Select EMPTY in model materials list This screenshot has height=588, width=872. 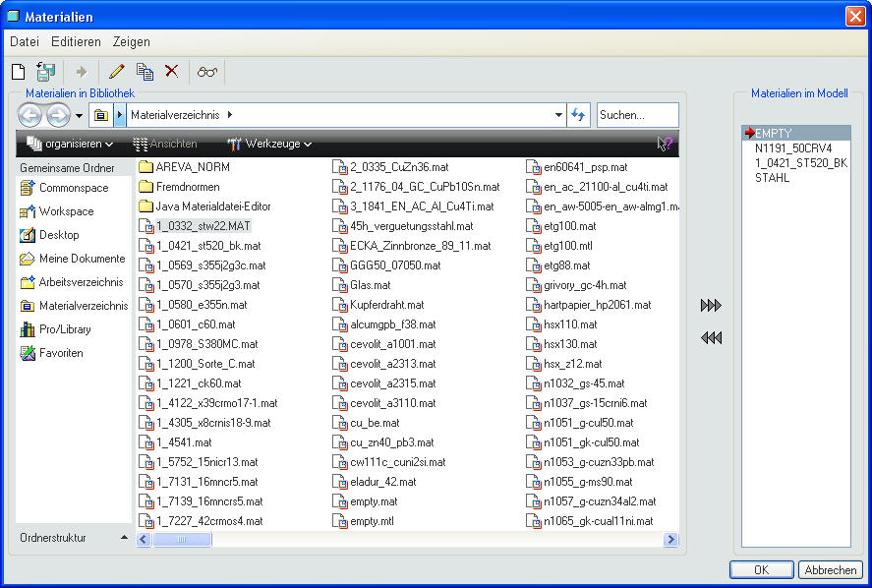[796, 133]
